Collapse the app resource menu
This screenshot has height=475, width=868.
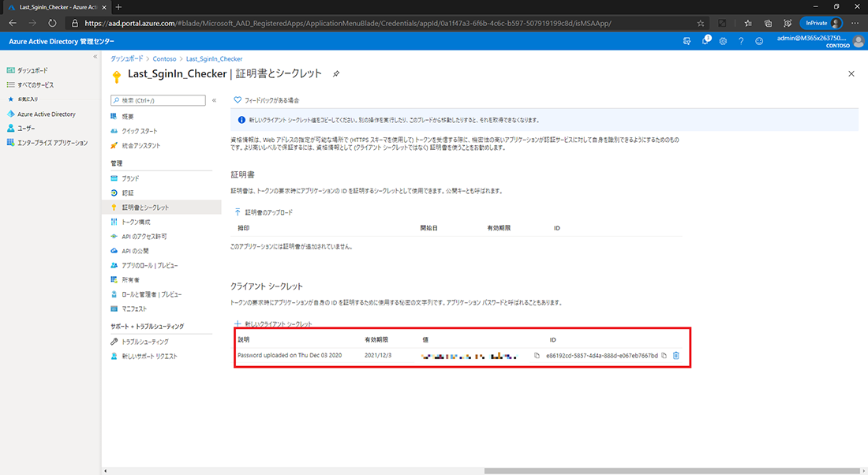point(214,100)
